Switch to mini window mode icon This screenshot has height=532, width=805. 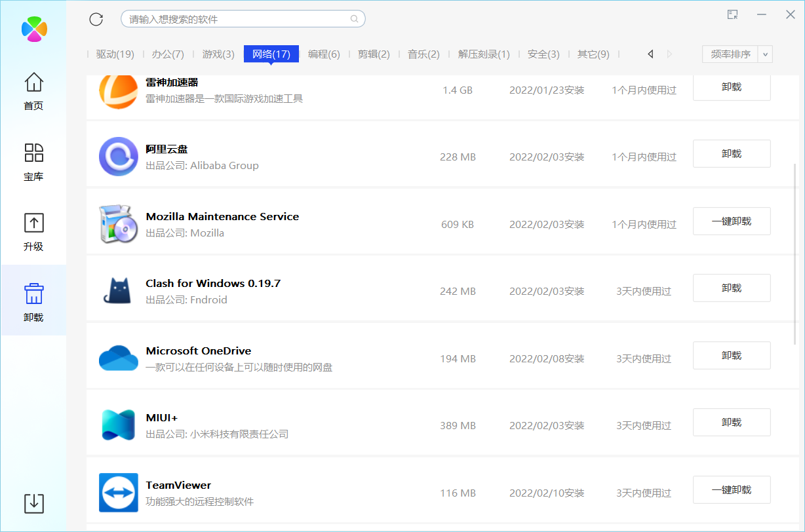click(x=733, y=14)
